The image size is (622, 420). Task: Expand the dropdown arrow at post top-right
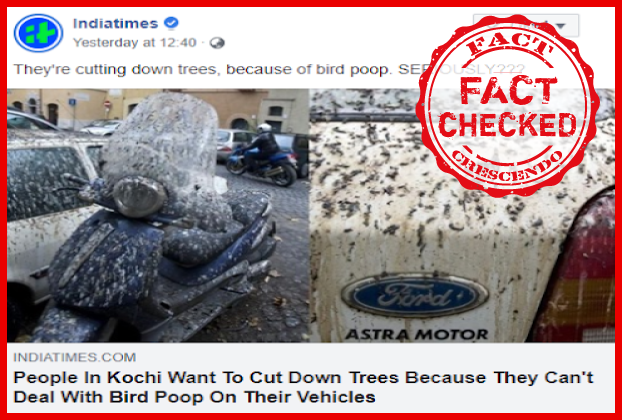coord(561,26)
